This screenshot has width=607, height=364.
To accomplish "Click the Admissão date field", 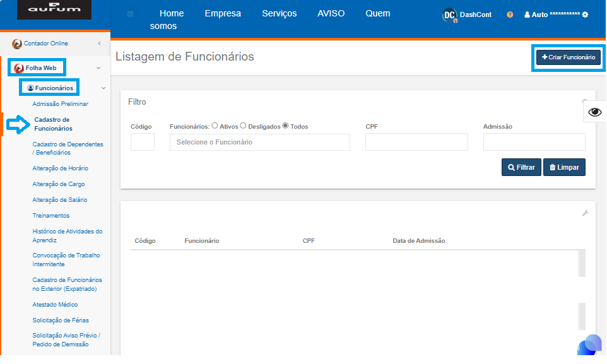I will (534, 142).
